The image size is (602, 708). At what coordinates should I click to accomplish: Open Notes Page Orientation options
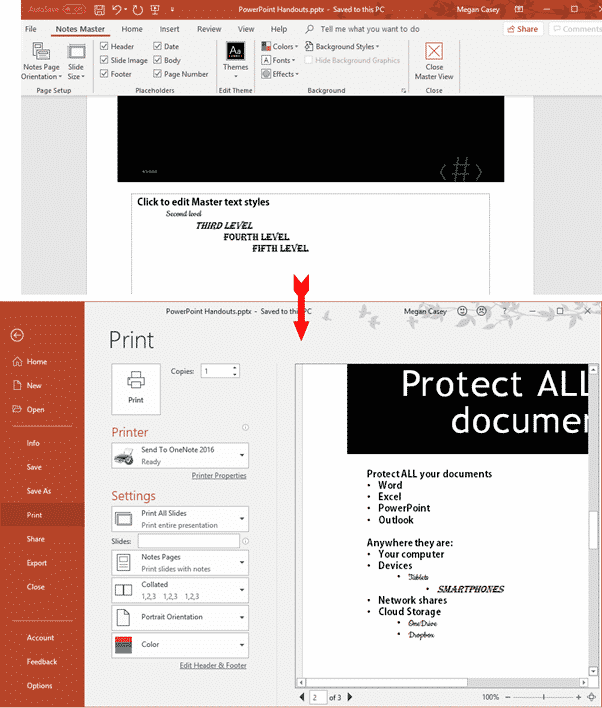point(40,60)
